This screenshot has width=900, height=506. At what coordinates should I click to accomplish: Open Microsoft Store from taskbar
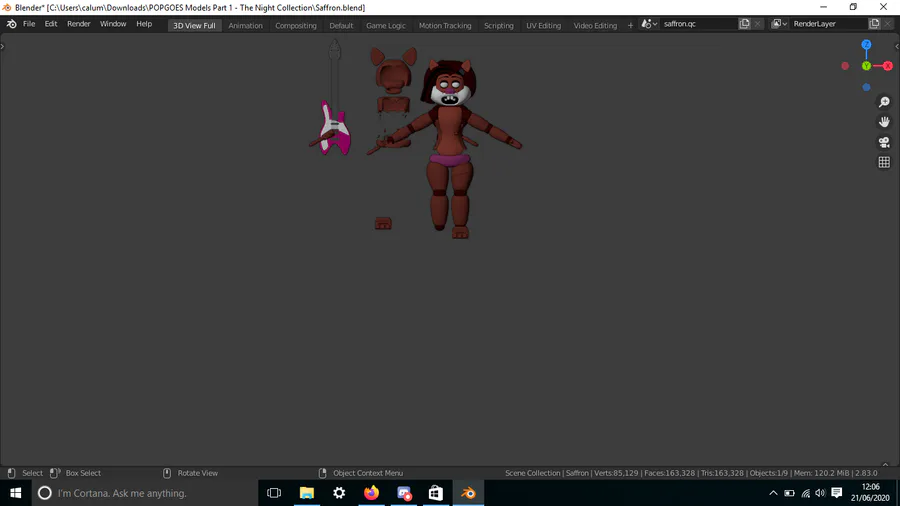coord(436,493)
